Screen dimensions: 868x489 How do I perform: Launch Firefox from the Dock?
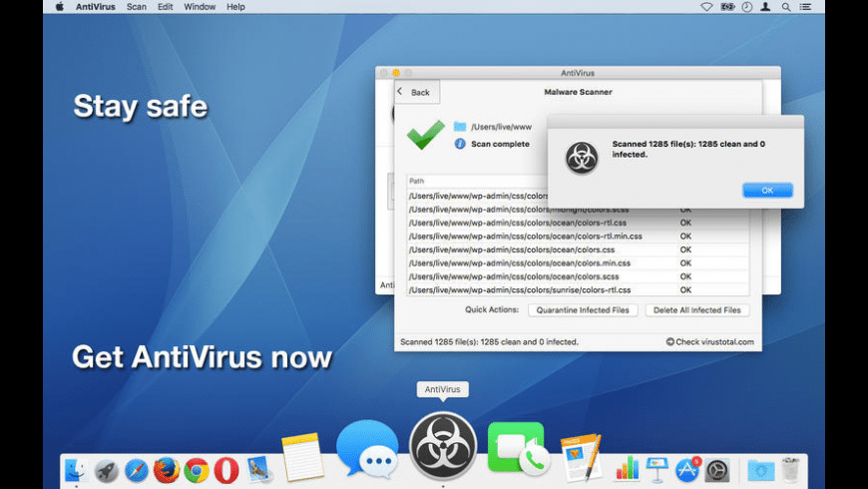click(x=166, y=471)
